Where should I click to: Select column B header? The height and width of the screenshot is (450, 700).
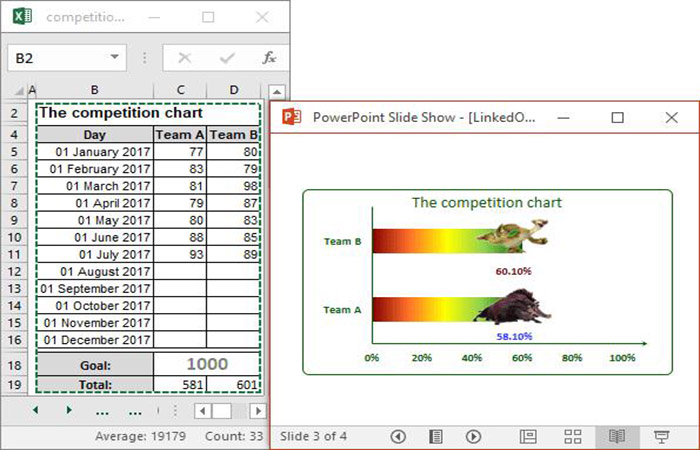click(x=95, y=90)
